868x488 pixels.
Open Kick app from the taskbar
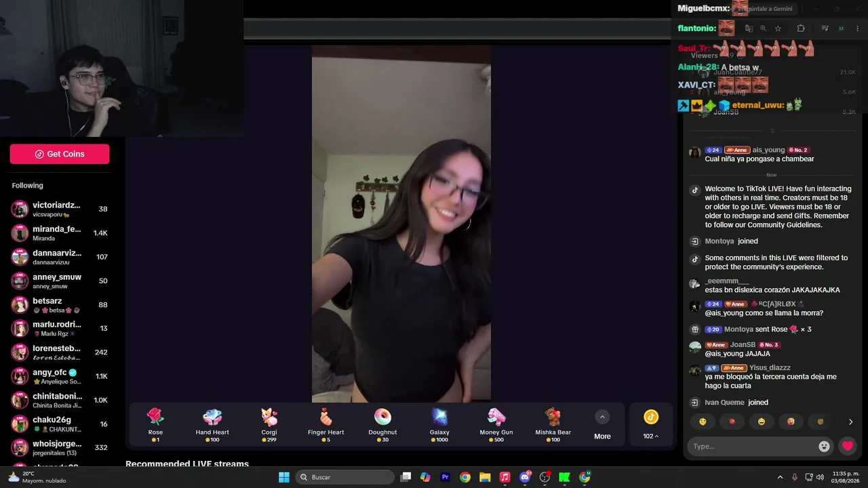[564, 477]
